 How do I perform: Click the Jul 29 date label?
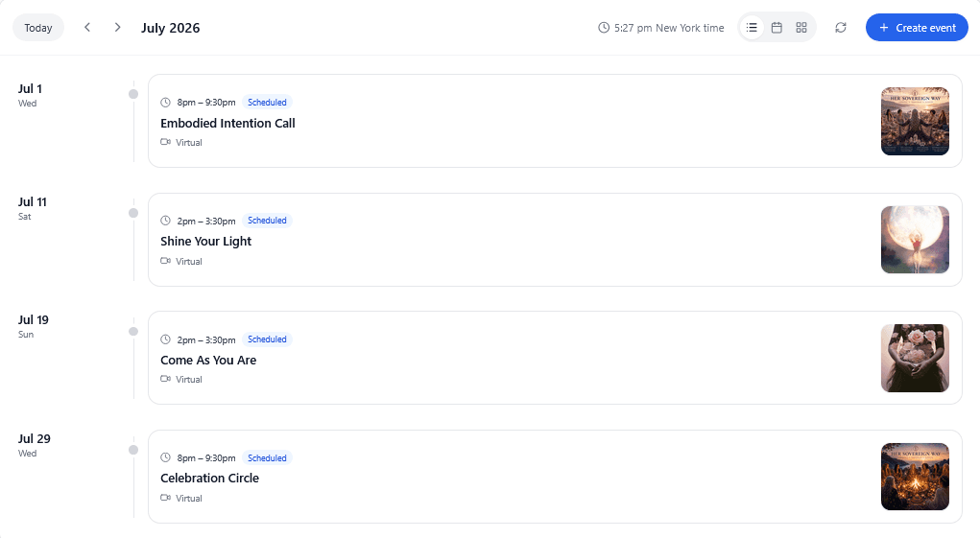35,439
